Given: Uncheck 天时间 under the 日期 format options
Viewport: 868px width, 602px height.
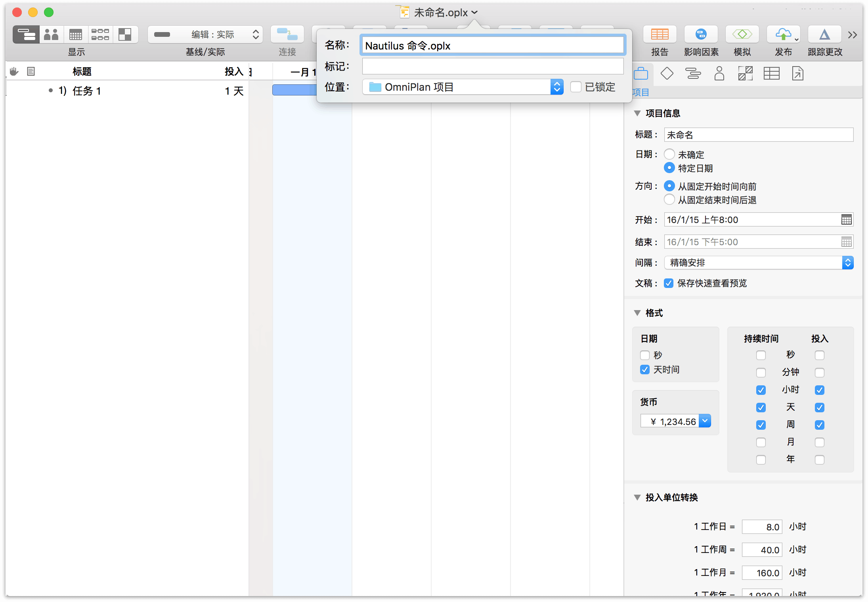Looking at the screenshot, I should tap(644, 370).
